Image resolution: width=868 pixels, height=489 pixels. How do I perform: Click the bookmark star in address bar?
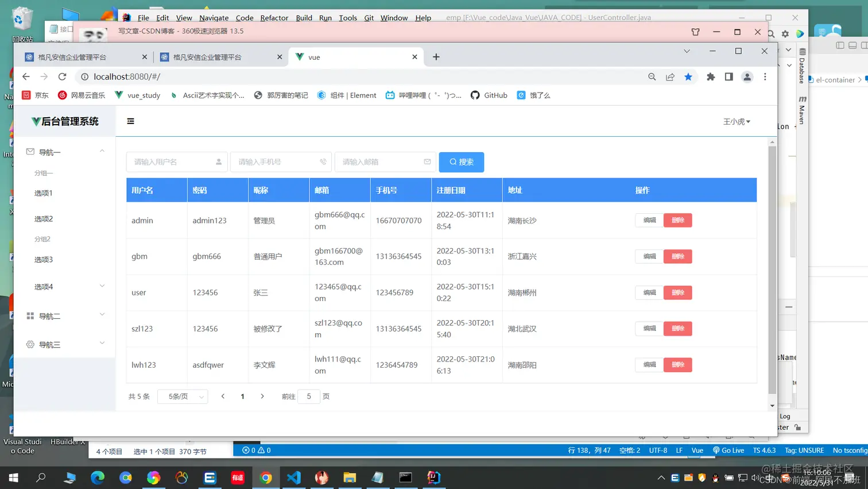pos(688,76)
